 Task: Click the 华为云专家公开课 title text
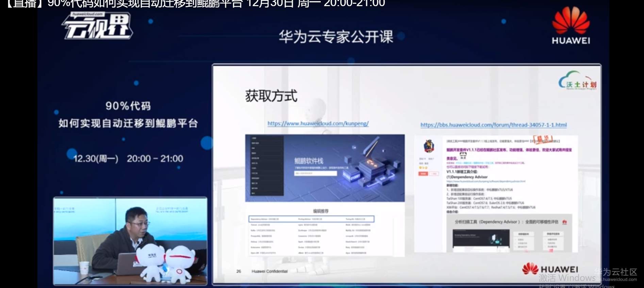click(336, 37)
